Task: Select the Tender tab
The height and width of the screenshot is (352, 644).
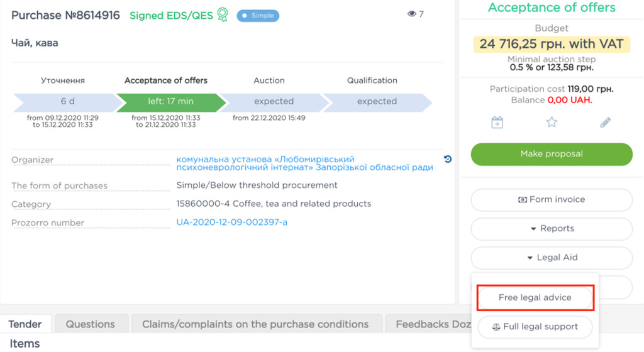Action: pyautogui.click(x=25, y=324)
